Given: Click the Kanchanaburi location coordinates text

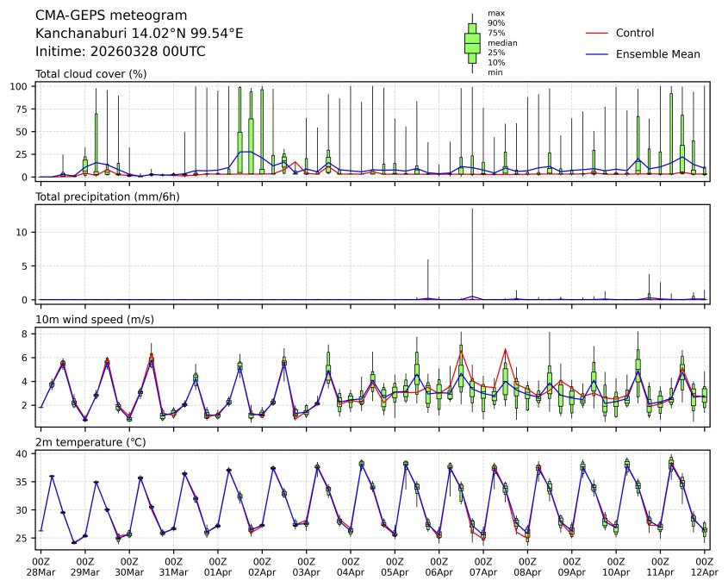Looking at the screenshot, I should pyautogui.click(x=139, y=34).
